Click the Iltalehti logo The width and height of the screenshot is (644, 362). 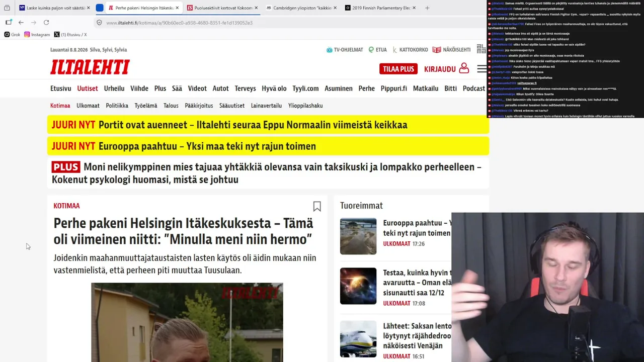tap(90, 67)
